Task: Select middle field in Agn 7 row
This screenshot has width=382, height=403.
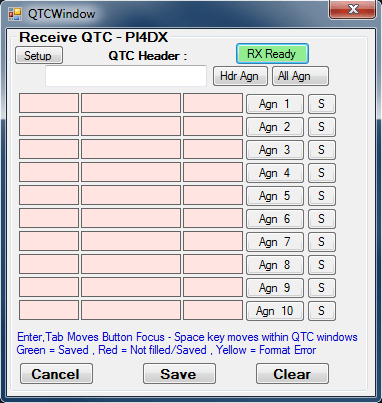Action: [x=131, y=241]
